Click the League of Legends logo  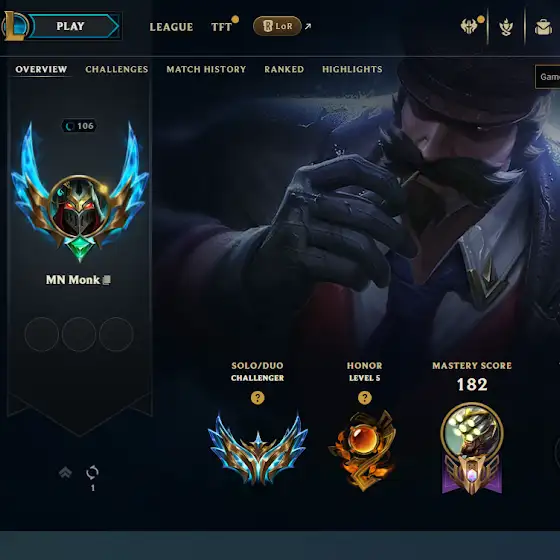14,26
